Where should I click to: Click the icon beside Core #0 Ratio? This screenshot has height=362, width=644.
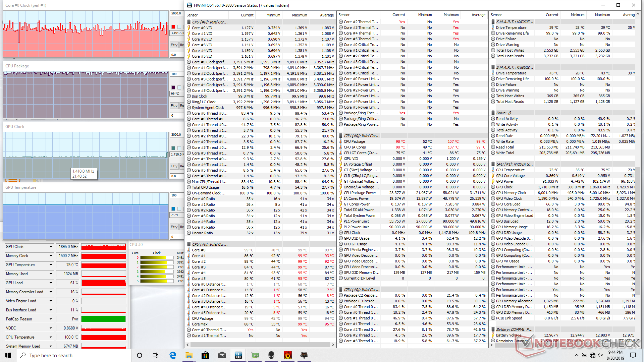pyautogui.click(x=189, y=199)
